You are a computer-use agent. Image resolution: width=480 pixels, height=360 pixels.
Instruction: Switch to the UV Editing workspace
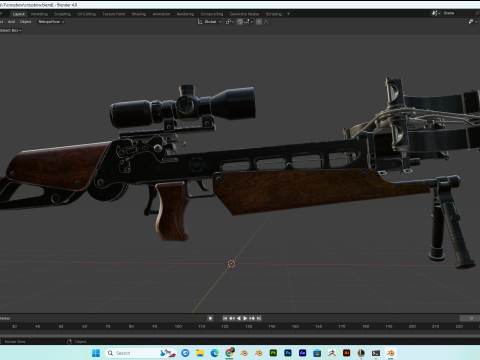pos(86,14)
